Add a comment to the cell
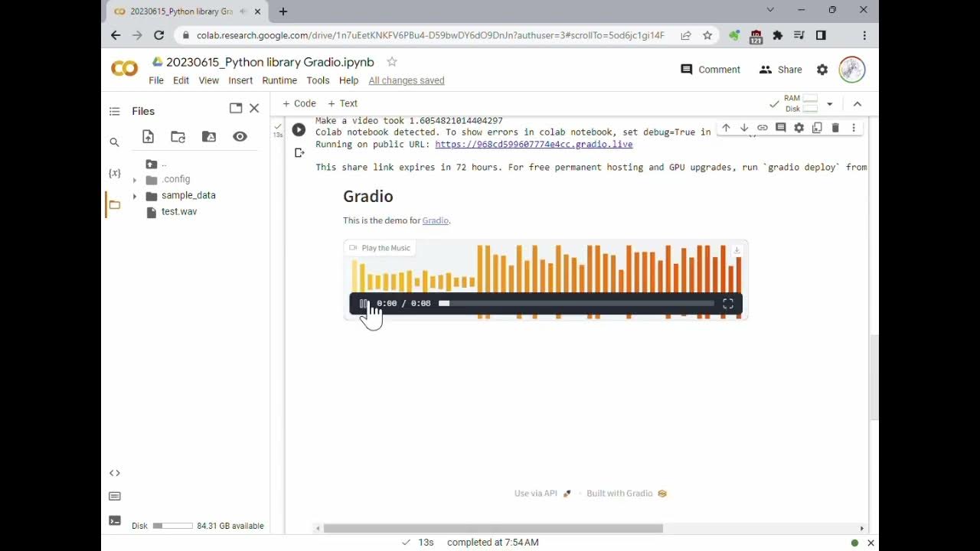The width and height of the screenshot is (980, 551). (x=781, y=128)
